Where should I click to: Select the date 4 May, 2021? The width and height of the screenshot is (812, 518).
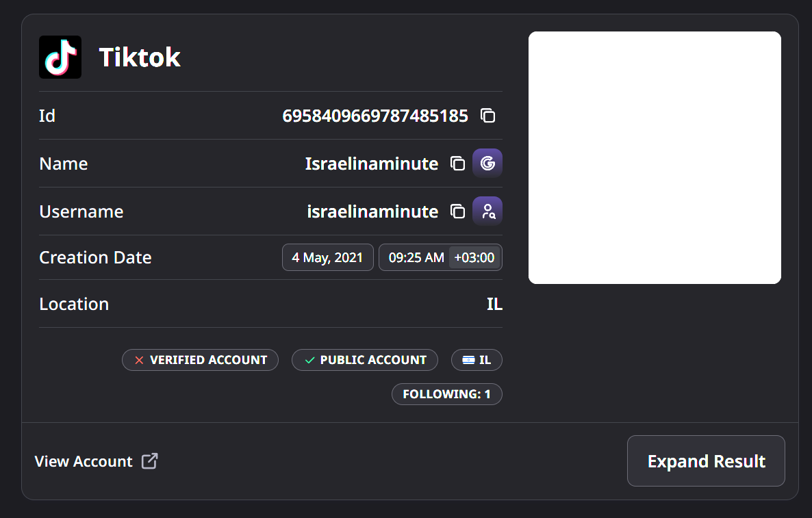(x=328, y=257)
